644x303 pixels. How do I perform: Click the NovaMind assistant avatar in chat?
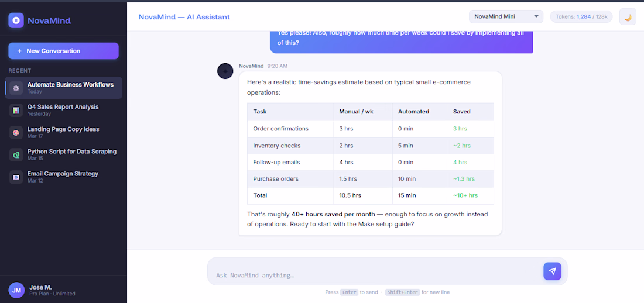225,71
